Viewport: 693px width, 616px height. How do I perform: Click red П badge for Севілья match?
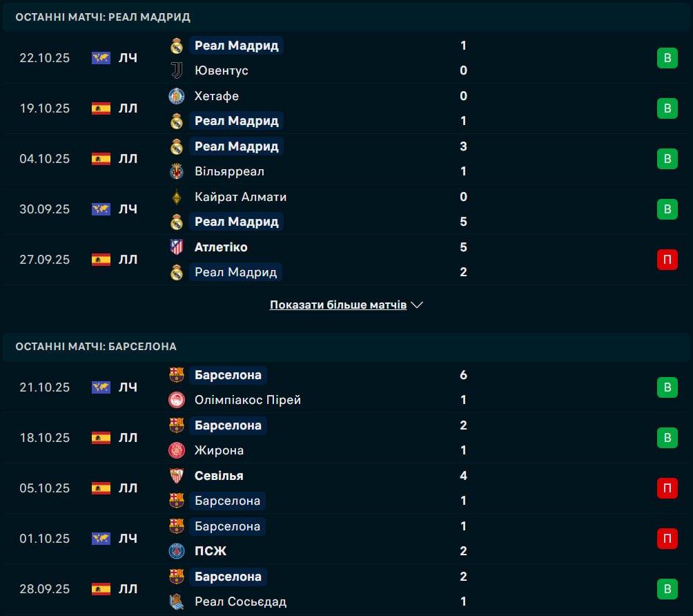[x=667, y=488]
